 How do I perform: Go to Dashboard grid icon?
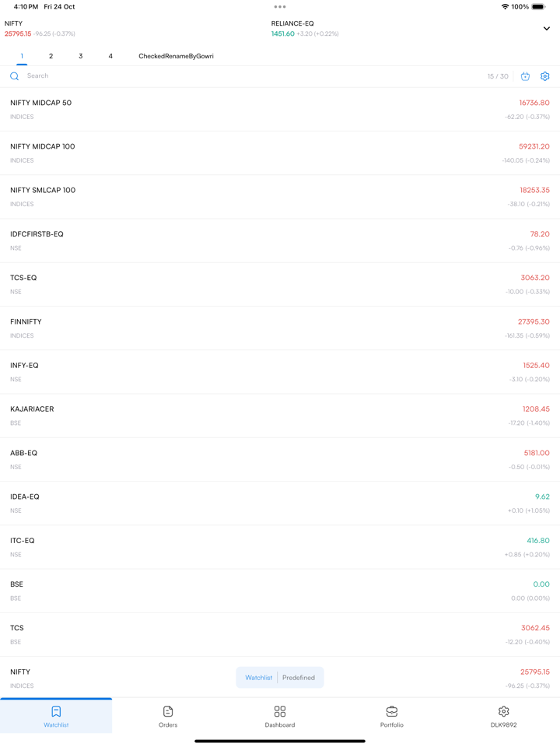pyautogui.click(x=280, y=712)
